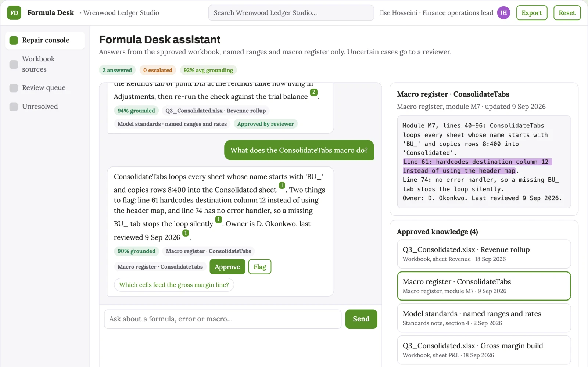Focus the Search Wrenwood Ledger Studio field
Image resolution: width=588 pixels, height=367 pixels.
291,13
